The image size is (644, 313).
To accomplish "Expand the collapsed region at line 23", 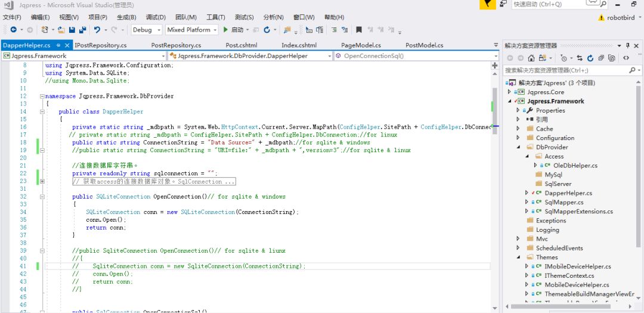I will 42,181.
